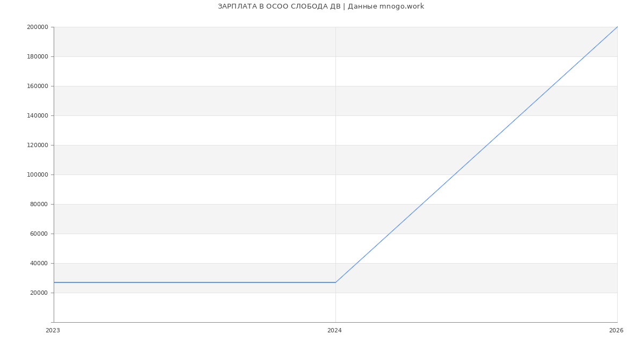The height and width of the screenshot is (349, 644).
Task: Click the 20000 y-axis label
Action: pos(39,293)
